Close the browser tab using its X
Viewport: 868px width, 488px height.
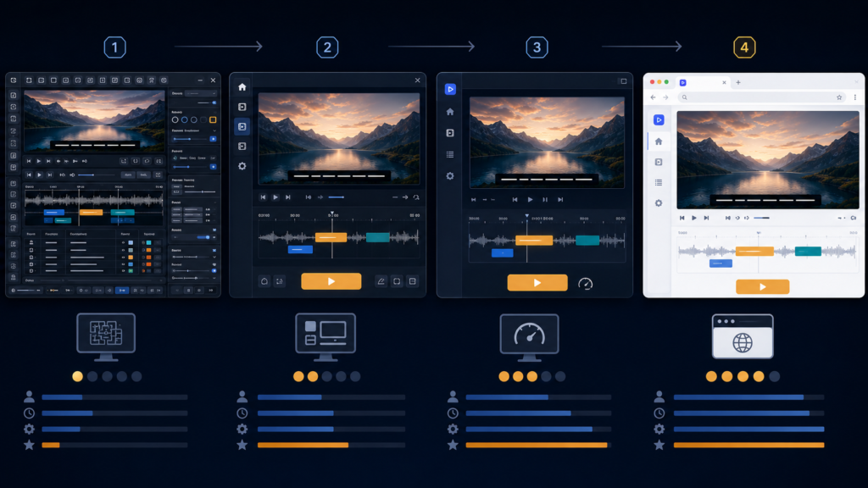pyautogui.click(x=724, y=82)
